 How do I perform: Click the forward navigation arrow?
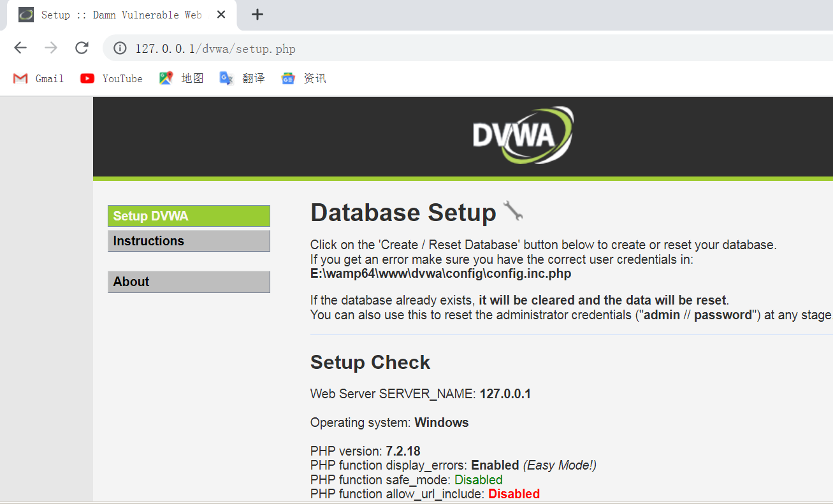[51, 48]
